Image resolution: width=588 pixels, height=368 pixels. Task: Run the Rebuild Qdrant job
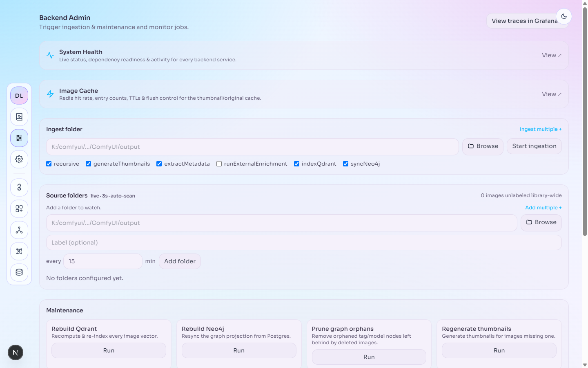[x=109, y=350]
